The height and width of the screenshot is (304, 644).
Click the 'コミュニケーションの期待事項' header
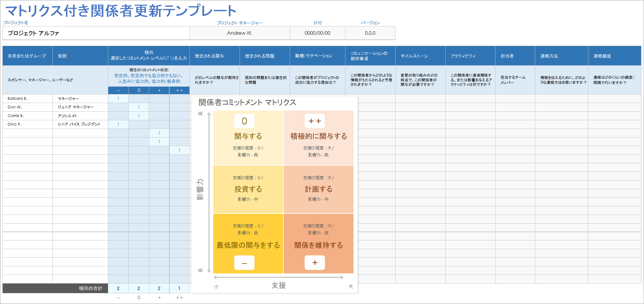[x=370, y=56]
